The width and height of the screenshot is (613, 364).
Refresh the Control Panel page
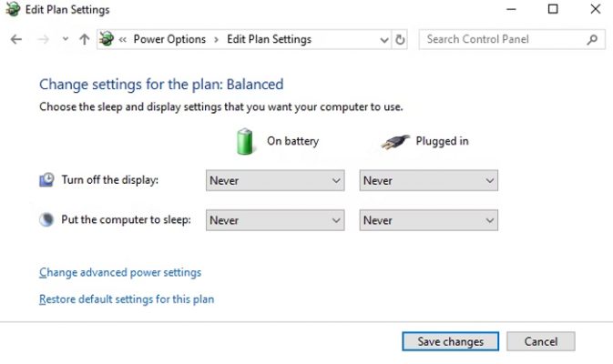click(400, 39)
